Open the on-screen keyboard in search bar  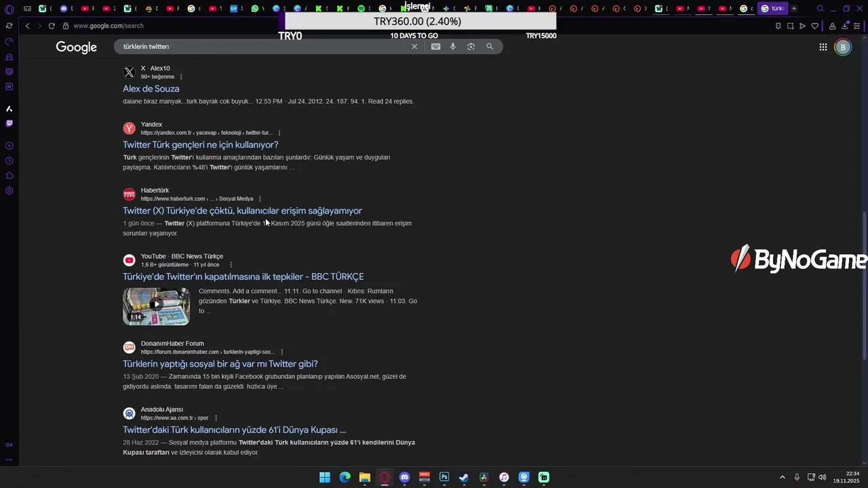pos(435,47)
